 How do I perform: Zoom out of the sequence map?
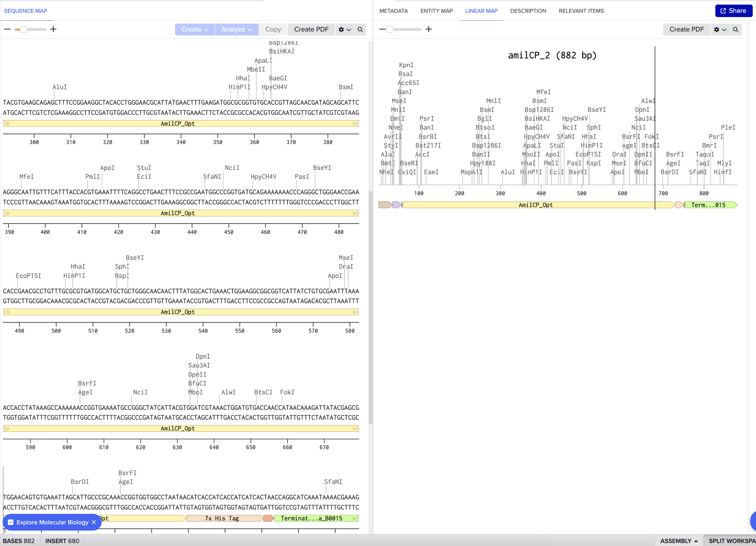pyautogui.click(x=7, y=29)
